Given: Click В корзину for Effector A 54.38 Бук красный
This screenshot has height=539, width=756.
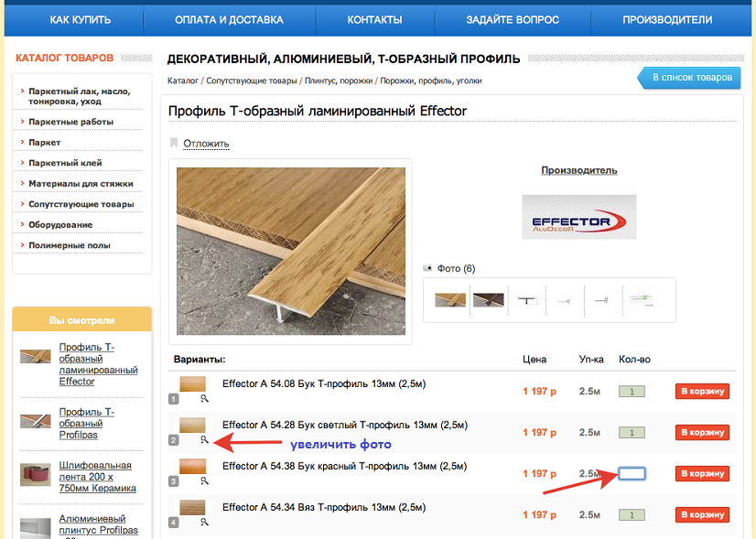Looking at the screenshot, I should click(702, 473).
